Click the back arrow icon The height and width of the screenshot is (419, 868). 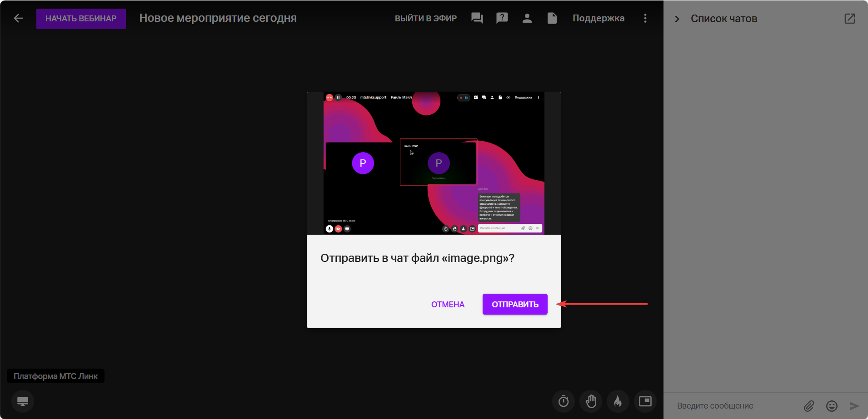tap(18, 18)
